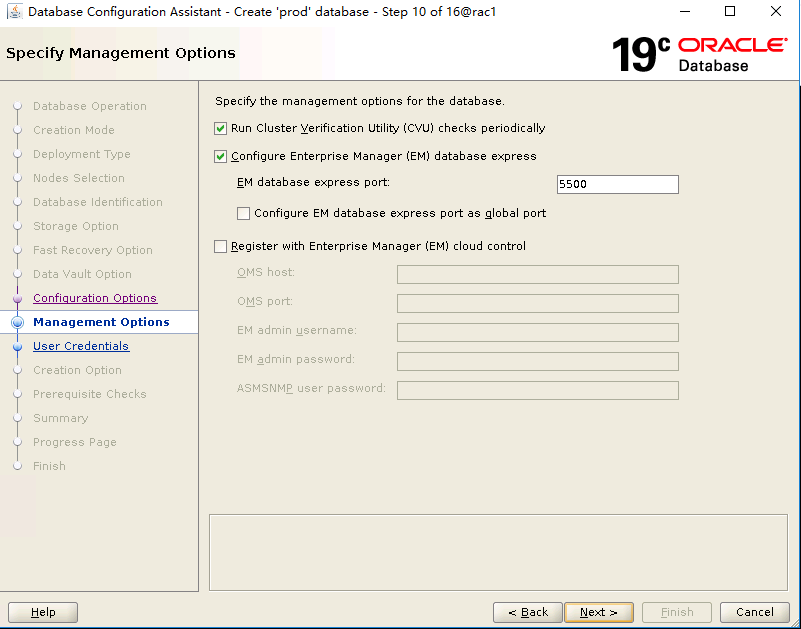The width and height of the screenshot is (801, 629).
Task: Click Data Vault Option step
Action: [x=82, y=274]
